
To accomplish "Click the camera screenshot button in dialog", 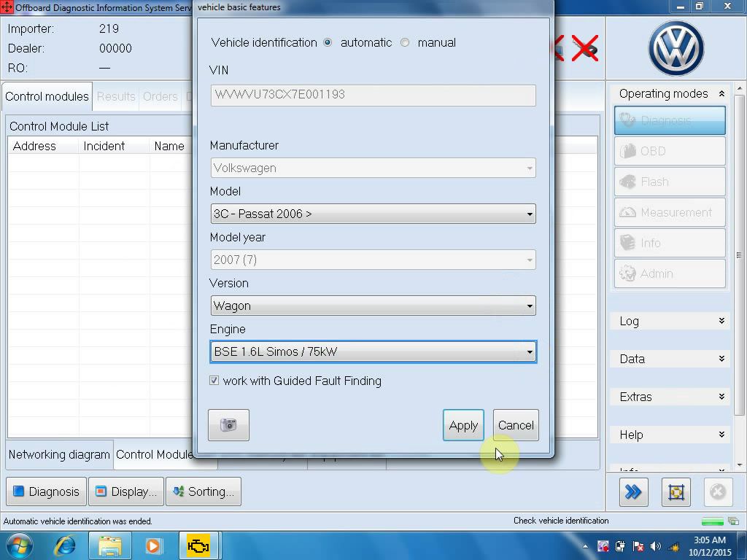I will coord(228,425).
